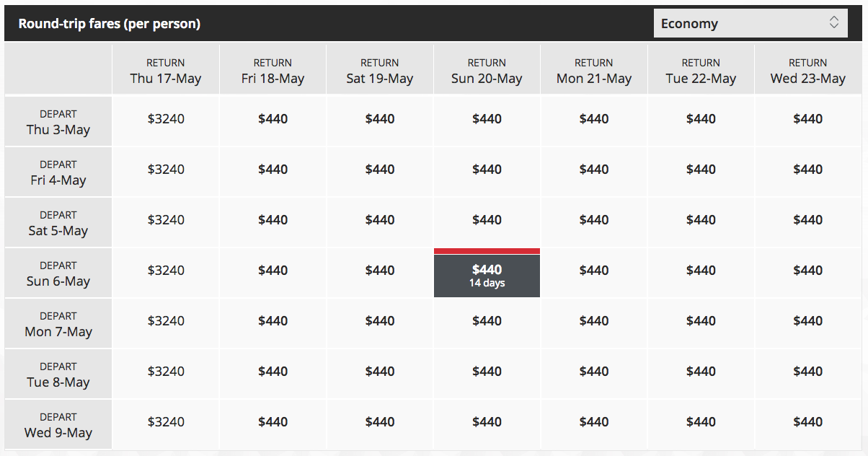The width and height of the screenshot is (868, 456).
Task: Select Return Wed 23-May column header
Action: click(807, 71)
